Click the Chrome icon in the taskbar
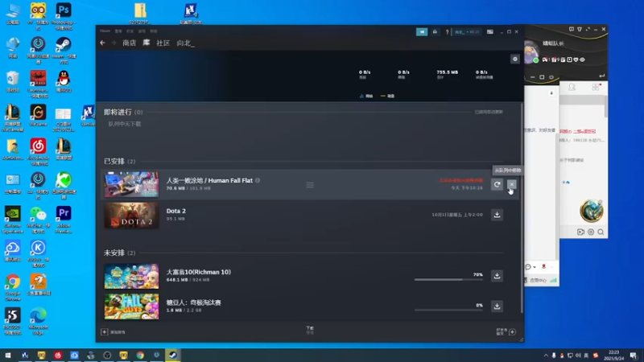Viewport: 644px width, 362px height. [140, 355]
